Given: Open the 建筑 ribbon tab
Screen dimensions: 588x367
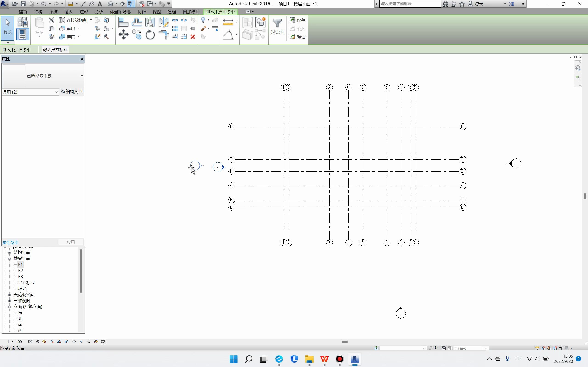Looking at the screenshot, I should tap(23, 12).
